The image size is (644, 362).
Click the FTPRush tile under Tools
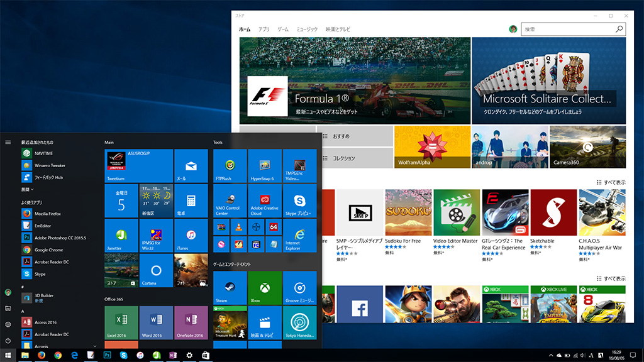(230, 166)
